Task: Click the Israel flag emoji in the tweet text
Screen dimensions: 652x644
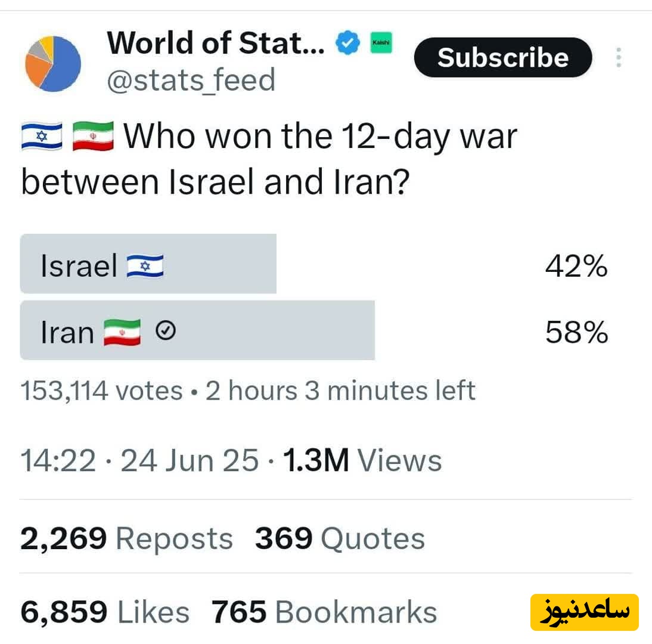Action: pyautogui.click(x=42, y=136)
